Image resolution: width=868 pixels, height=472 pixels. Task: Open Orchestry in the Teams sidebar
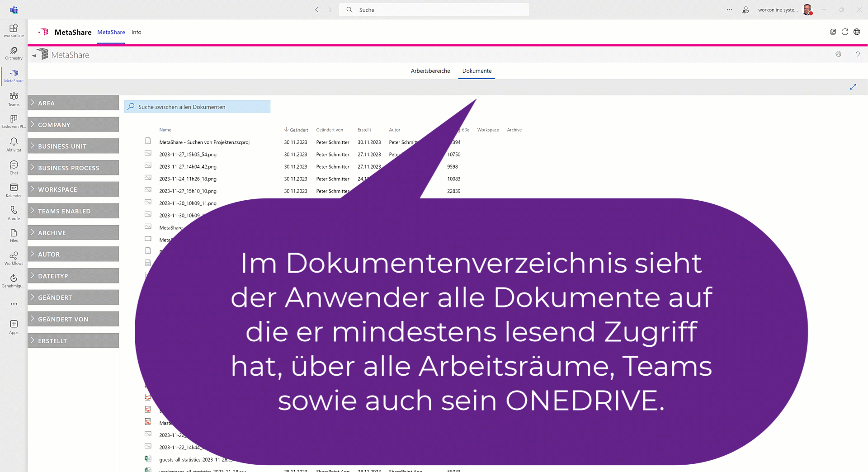pyautogui.click(x=14, y=53)
